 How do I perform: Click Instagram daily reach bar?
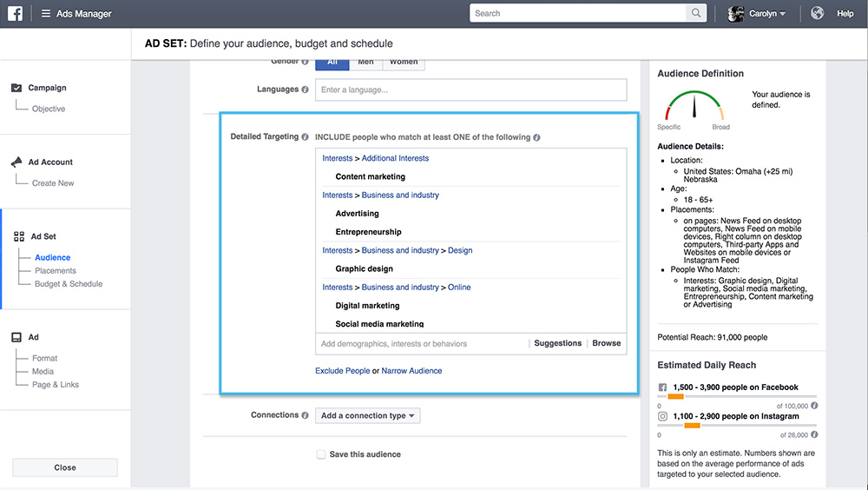pyautogui.click(x=737, y=425)
